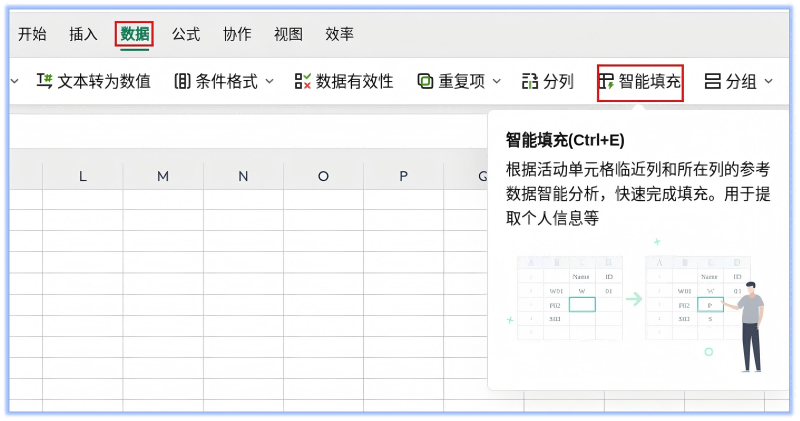Switch to the 开始 tab

tap(32, 34)
